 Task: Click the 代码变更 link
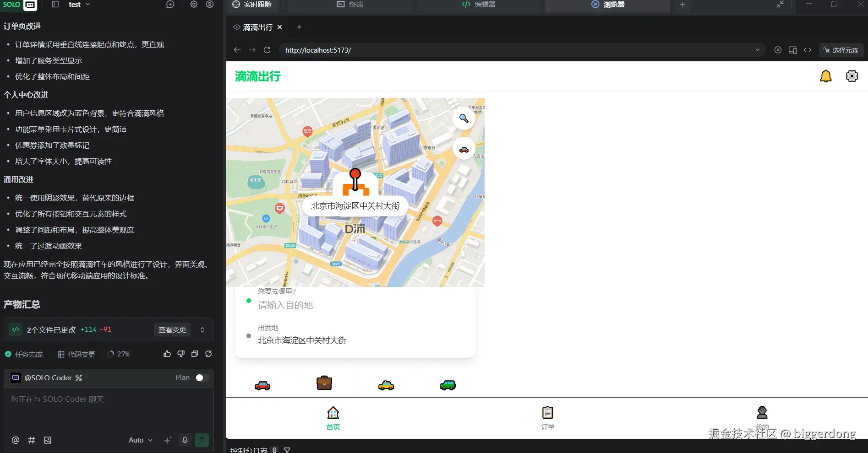point(76,354)
